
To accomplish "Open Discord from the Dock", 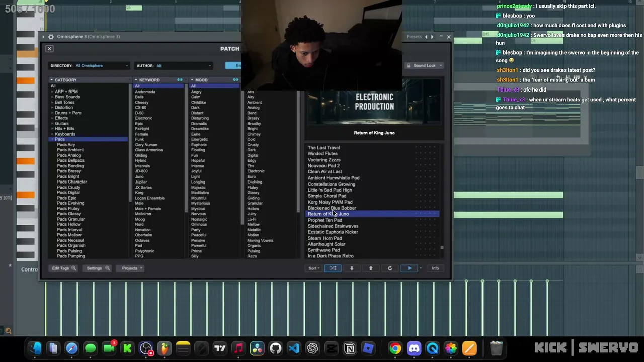I will click(x=414, y=348).
